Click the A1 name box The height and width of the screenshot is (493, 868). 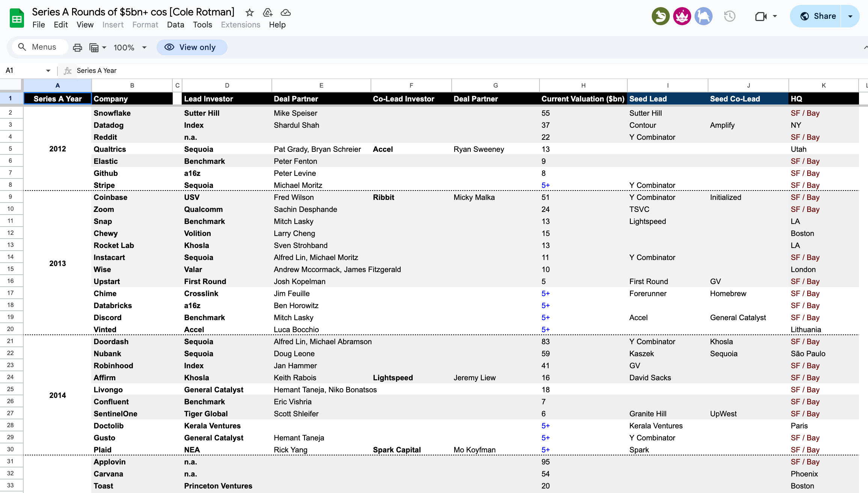(23, 71)
